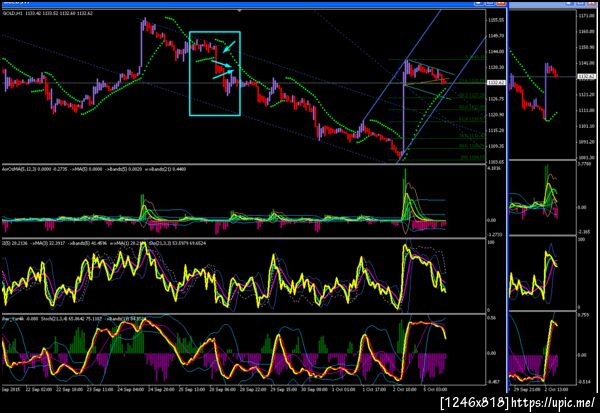
Task: Click the '30 Sep 08:00' time axis label
Action: pos(314,389)
